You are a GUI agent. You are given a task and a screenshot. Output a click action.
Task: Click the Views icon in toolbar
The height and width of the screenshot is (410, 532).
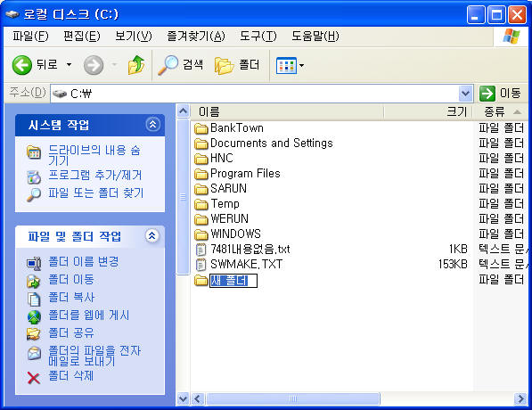pos(286,65)
